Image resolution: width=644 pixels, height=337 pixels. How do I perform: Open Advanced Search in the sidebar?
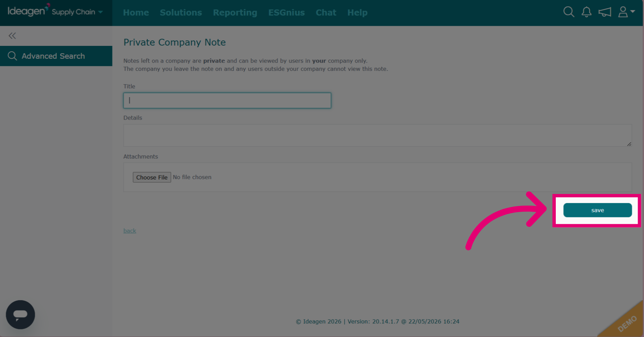point(56,56)
